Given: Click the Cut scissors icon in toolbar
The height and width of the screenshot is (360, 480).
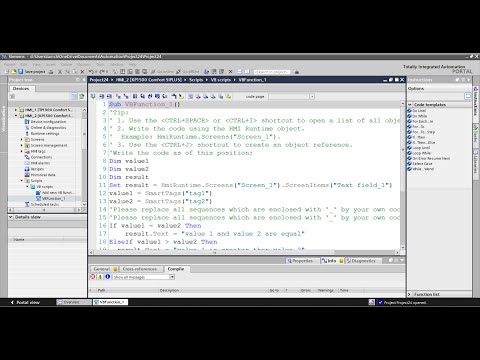Looking at the screenshot, I should [60, 72].
